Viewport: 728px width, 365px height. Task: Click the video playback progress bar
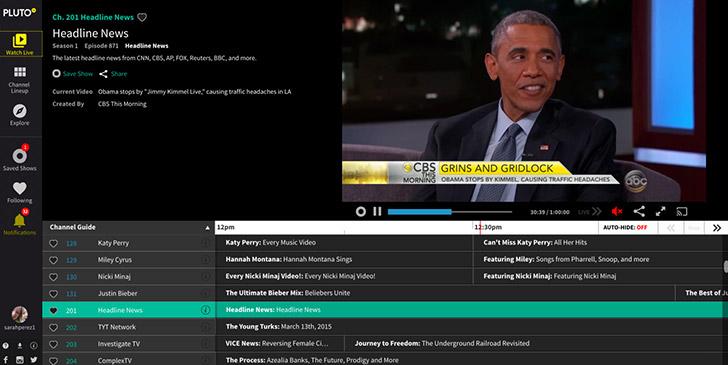click(450, 212)
